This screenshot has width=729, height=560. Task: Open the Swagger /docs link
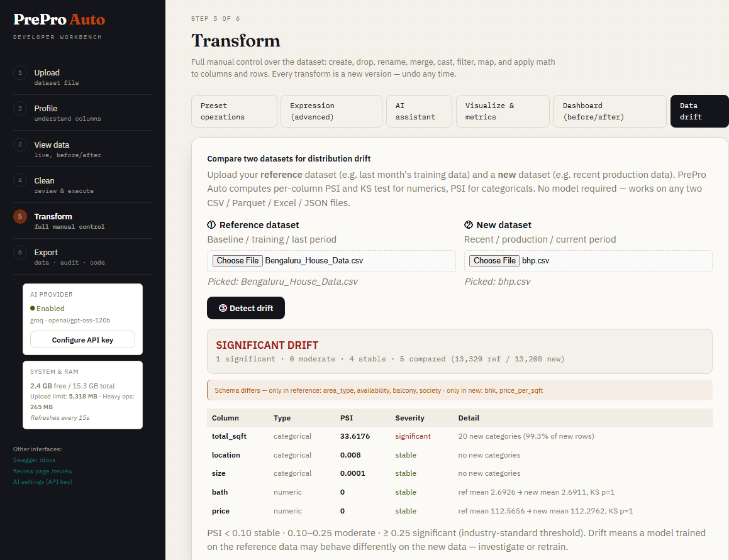pos(35,460)
